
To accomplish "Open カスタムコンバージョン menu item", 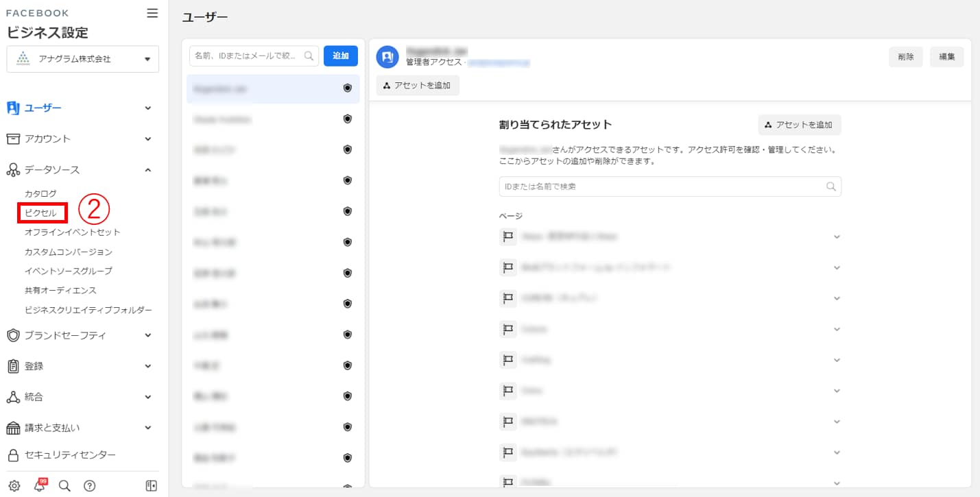I will coord(68,252).
